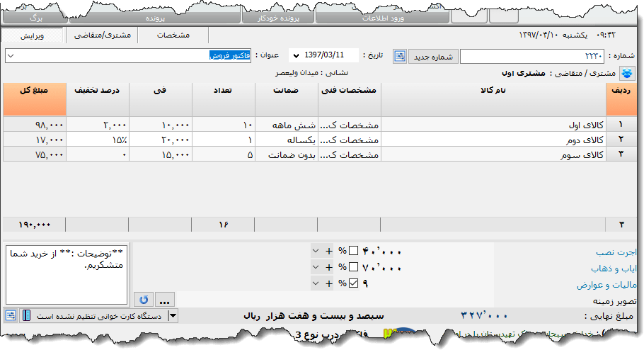The height and width of the screenshot is (350, 644).
Task: Click the ۱۹۰,۰۰۰ sum total in footer
Action: 35,225
